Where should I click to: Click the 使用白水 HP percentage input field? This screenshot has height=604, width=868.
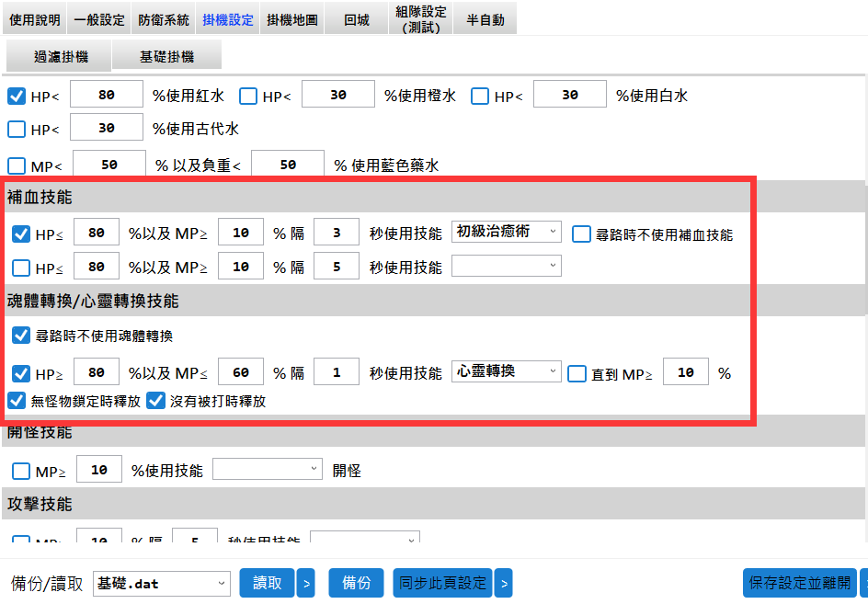569,95
